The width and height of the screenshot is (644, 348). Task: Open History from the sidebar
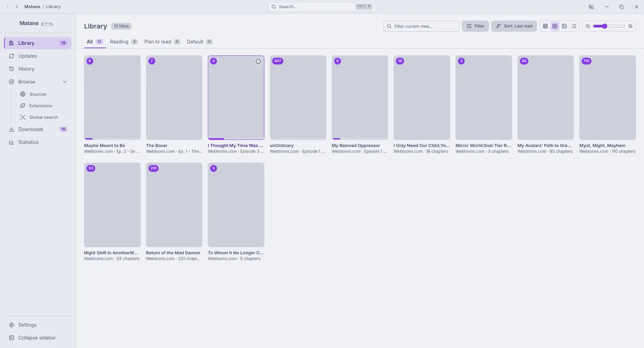(x=38, y=69)
